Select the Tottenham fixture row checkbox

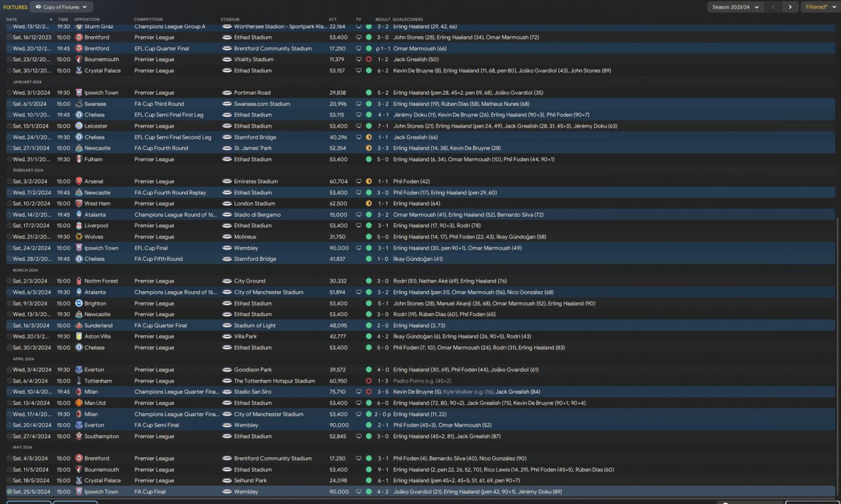[9, 381]
